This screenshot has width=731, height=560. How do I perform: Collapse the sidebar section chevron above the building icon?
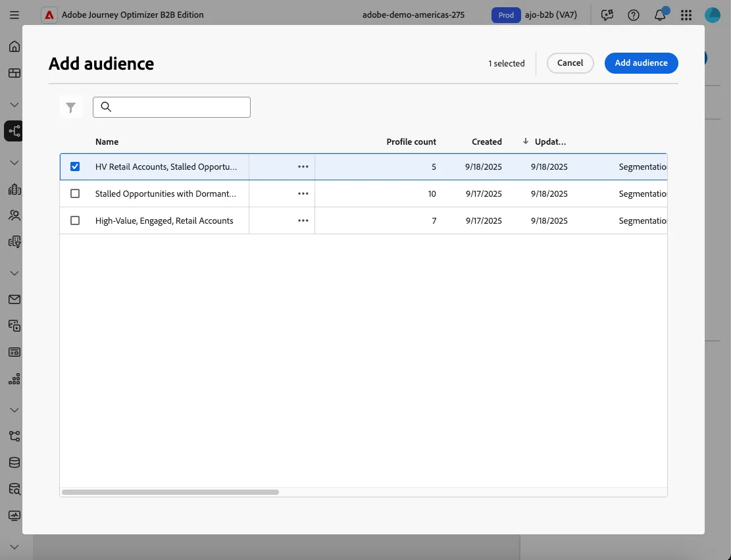(14, 163)
